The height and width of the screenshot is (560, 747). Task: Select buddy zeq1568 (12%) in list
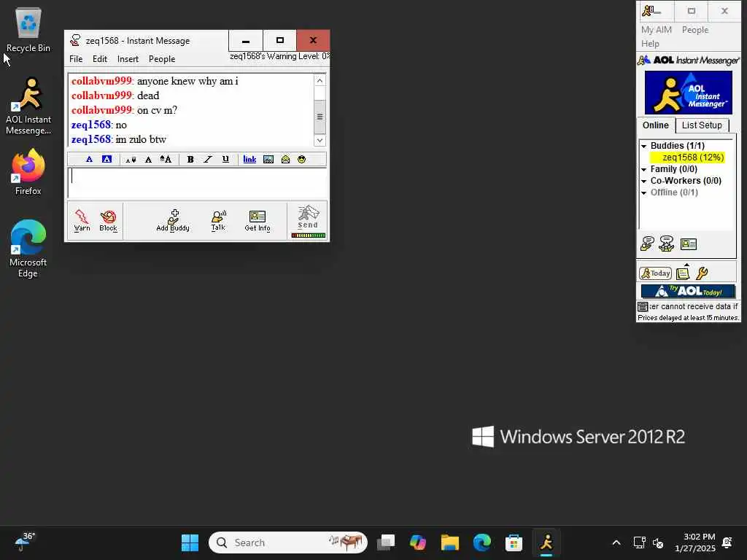click(687, 157)
